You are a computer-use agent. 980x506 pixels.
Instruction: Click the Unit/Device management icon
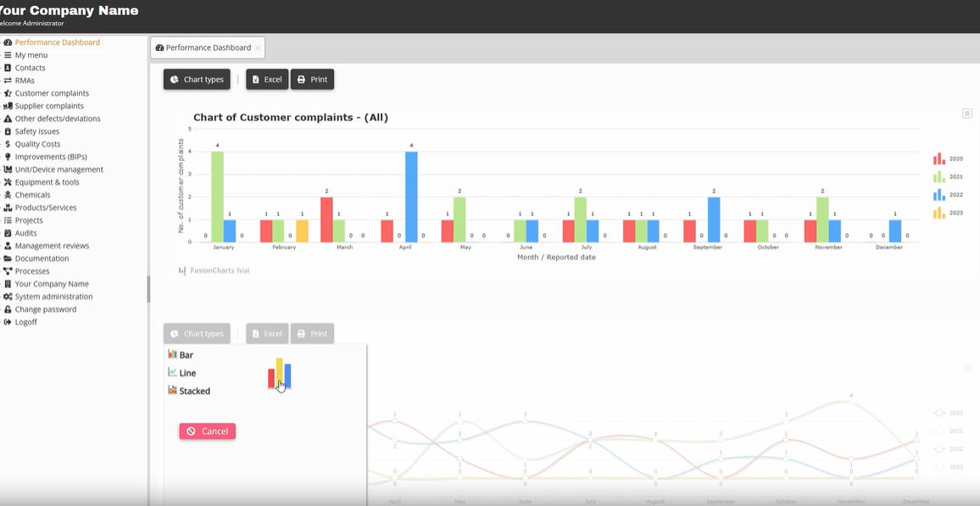pos(8,170)
